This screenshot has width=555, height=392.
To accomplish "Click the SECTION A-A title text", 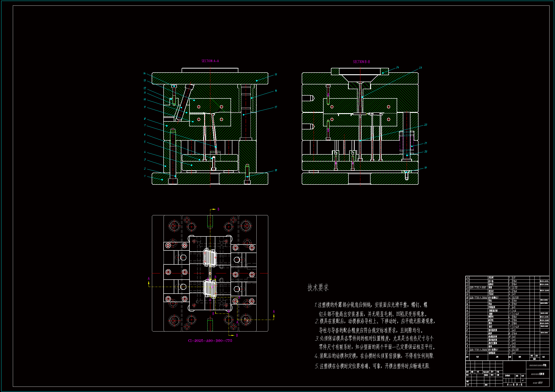I will (210, 61).
